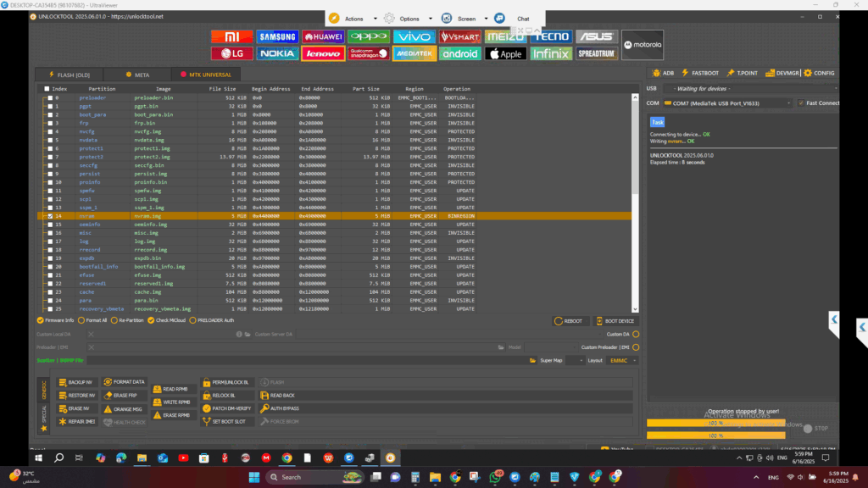Open T.POINT test point viewer
Viewport: 868px width, 488px height.
point(742,73)
